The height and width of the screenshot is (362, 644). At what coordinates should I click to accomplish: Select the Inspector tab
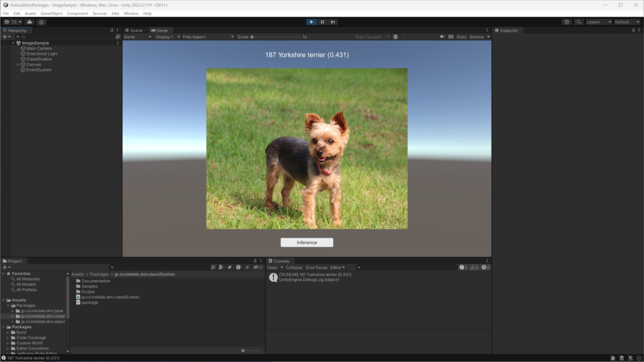(x=506, y=31)
